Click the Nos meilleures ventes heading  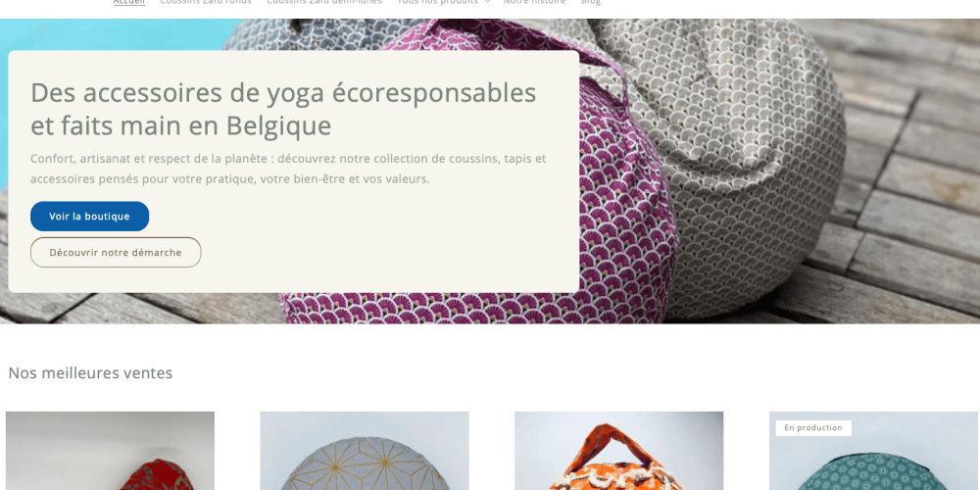(x=90, y=373)
